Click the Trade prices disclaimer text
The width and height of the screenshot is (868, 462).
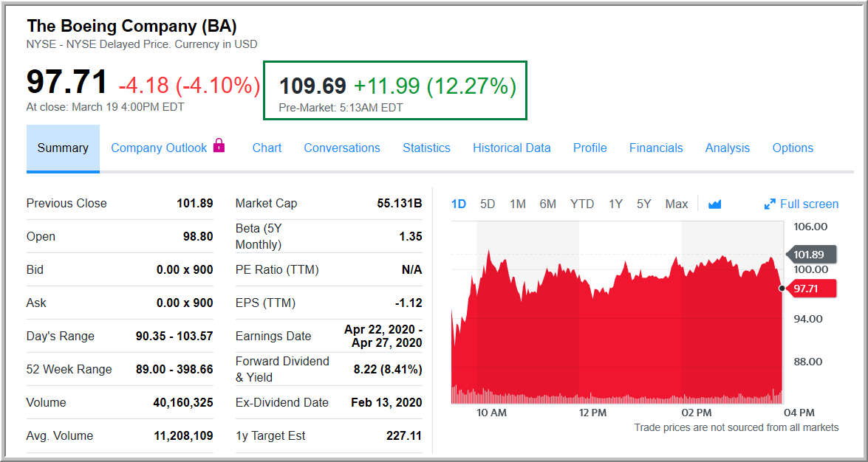coord(737,427)
